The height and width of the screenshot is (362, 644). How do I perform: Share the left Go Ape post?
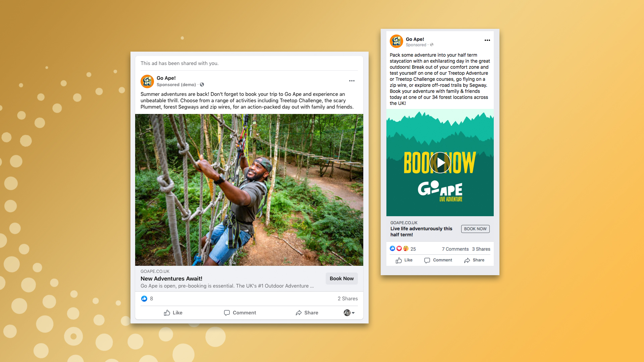coord(307,313)
